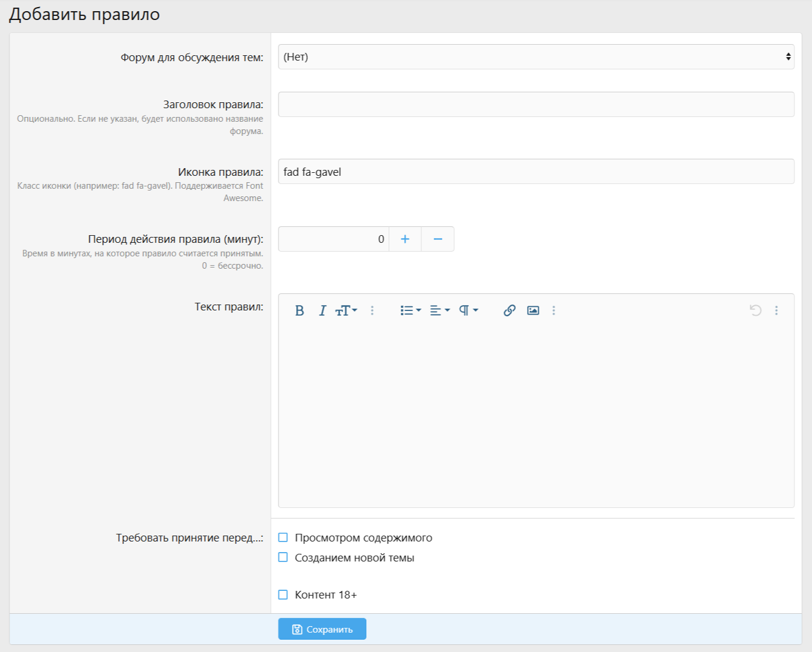
Task: Expand the font size dropdown
Action: click(x=346, y=310)
